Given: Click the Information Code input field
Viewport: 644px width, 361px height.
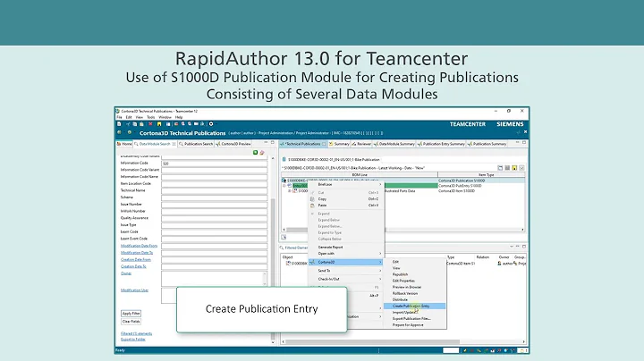Looking at the screenshot, I should click(214, 164).
